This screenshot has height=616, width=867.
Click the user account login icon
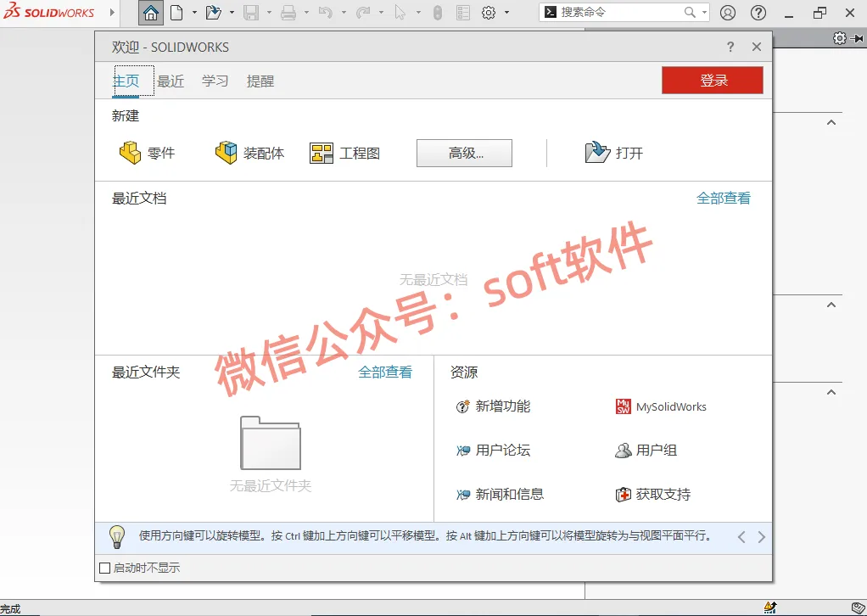(728, 12)
